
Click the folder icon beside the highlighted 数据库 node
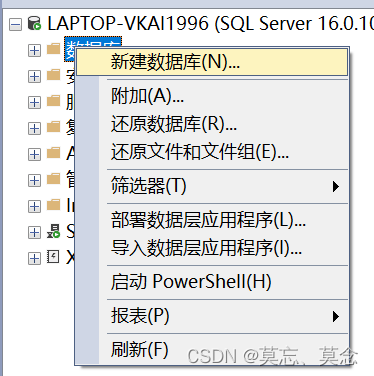click(x=53, y=49)
